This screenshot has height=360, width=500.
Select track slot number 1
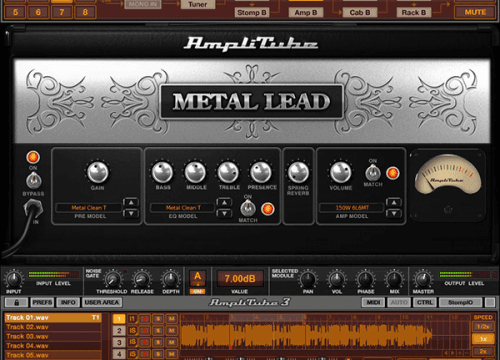(x=119, y=319)
